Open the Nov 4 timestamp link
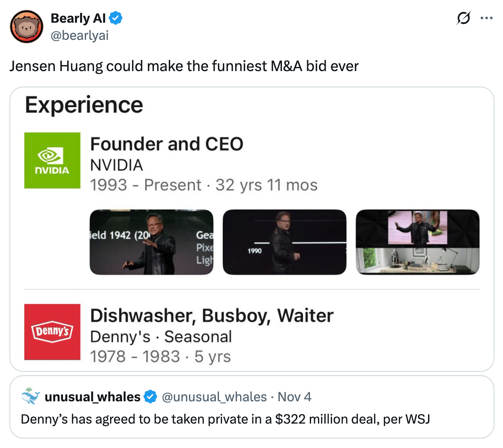 [294, 397]
